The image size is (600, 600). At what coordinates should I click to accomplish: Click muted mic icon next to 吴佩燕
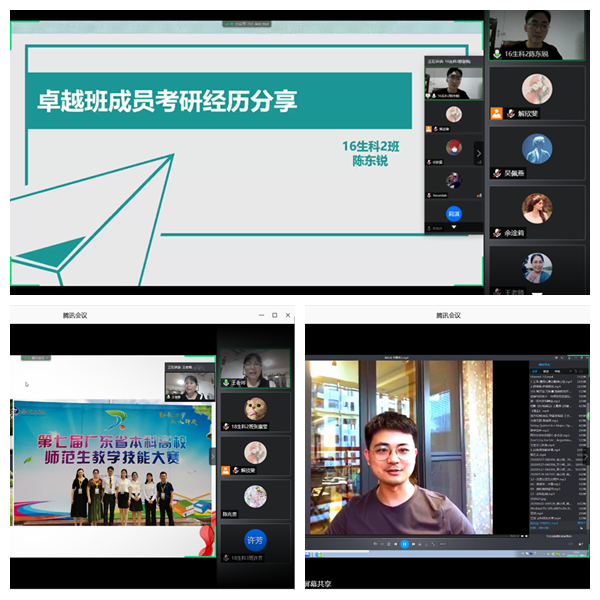(x=497, y=173)
